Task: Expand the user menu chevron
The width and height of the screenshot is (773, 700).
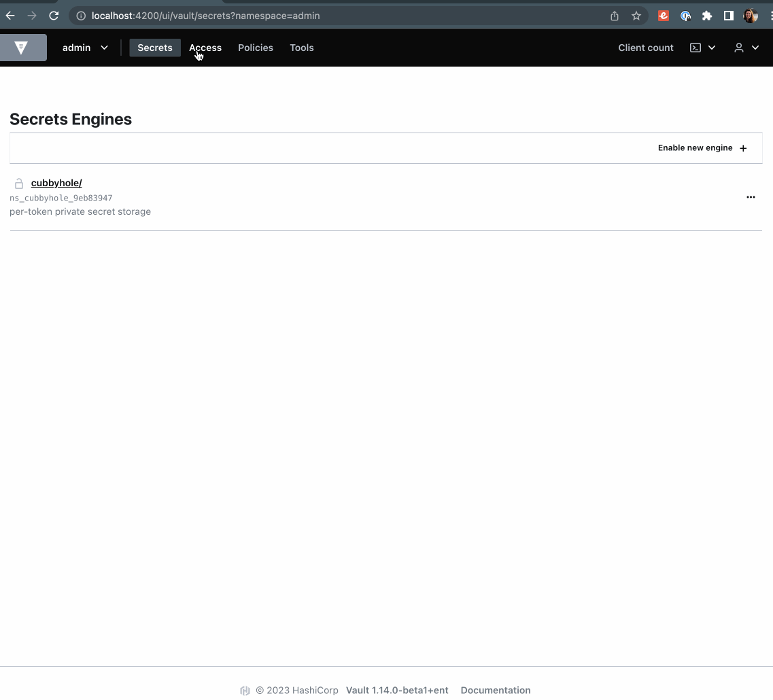Action: [x=755, y=48]
